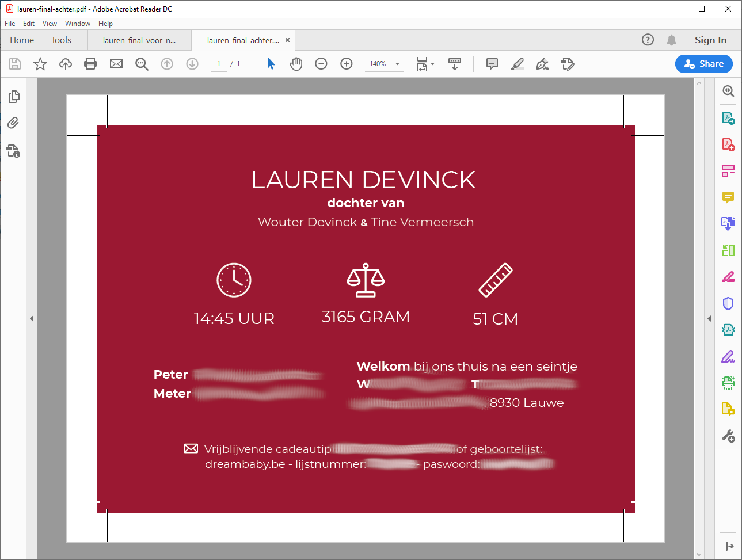
Task: Open the left sidebar panel below attachments
Action: [x=13, y=151]
